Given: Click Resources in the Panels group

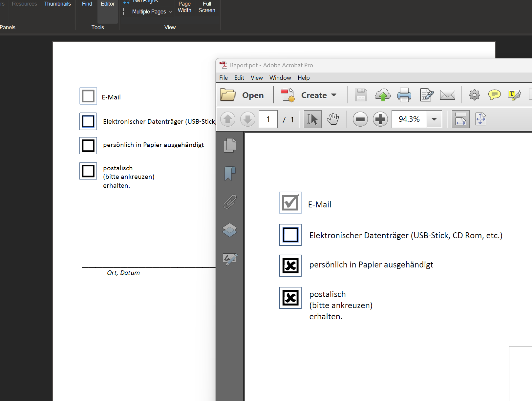Looking at the screenshot, I should pyautogui.click(x=24, y=4).
